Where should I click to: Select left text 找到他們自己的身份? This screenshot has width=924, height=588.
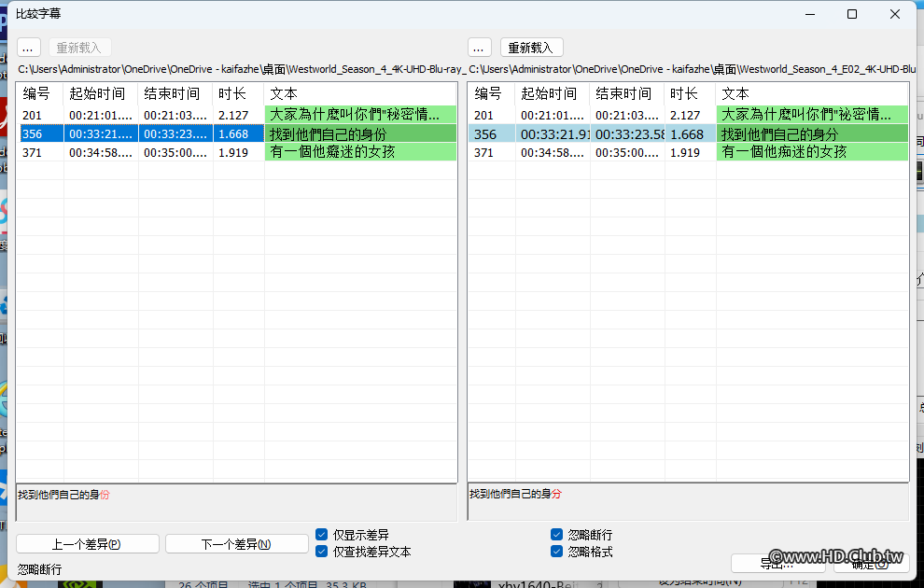tap(329, 133)
